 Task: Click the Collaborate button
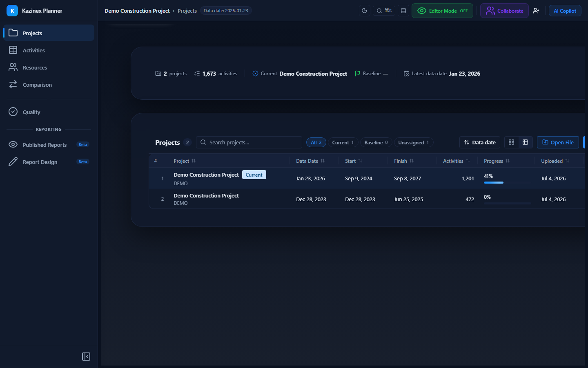tap(504, 11)
